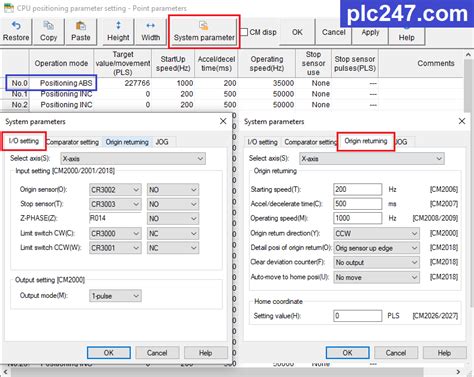Image resolution: width=474 pixels, height=377 pixels.
Task: Open the JOG tab in left dialog
Action: click(x=162, y=142)
